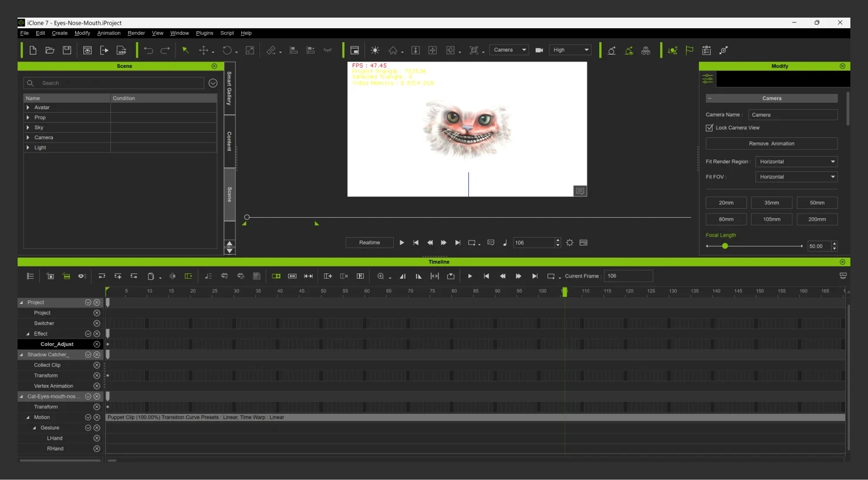Screen dimensions: 868x480
Task: Open the Fit Render Region dropdown
Action: pyautogui.click(x=796, y=161)
